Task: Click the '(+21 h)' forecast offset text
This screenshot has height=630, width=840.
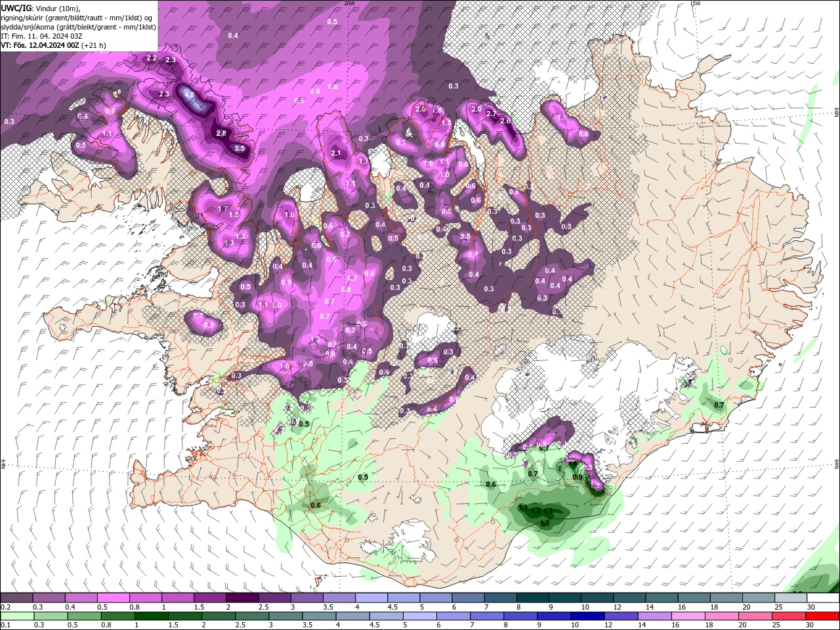Action: point(94,45)
